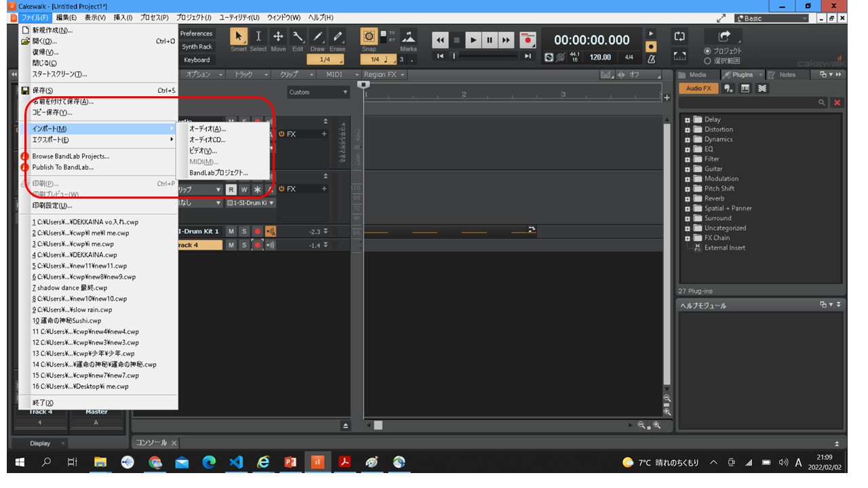The width and height of the screenshot is (868, 488).
Task: Click the 120.00 tempo field
Action: point(600,58)
